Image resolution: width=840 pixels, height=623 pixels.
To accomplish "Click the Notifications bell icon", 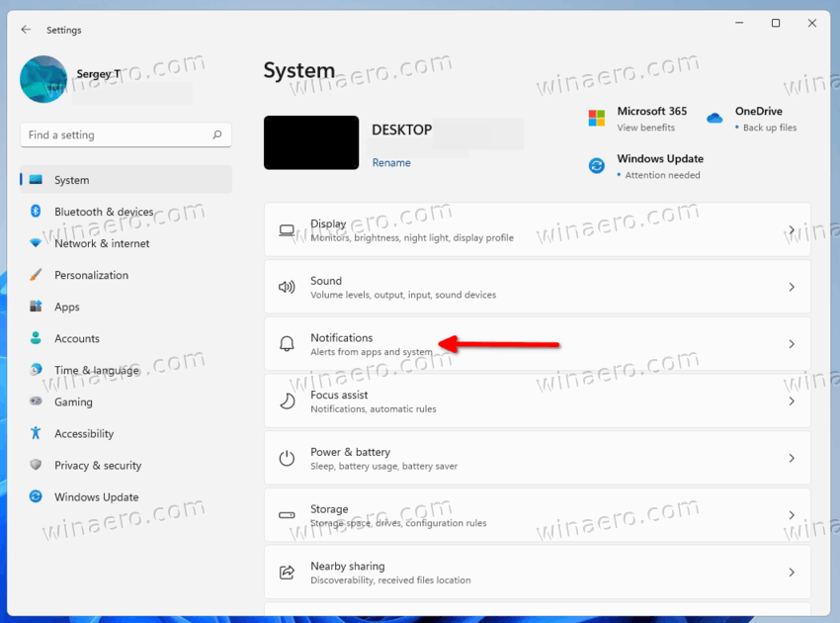I will (288, 344).
